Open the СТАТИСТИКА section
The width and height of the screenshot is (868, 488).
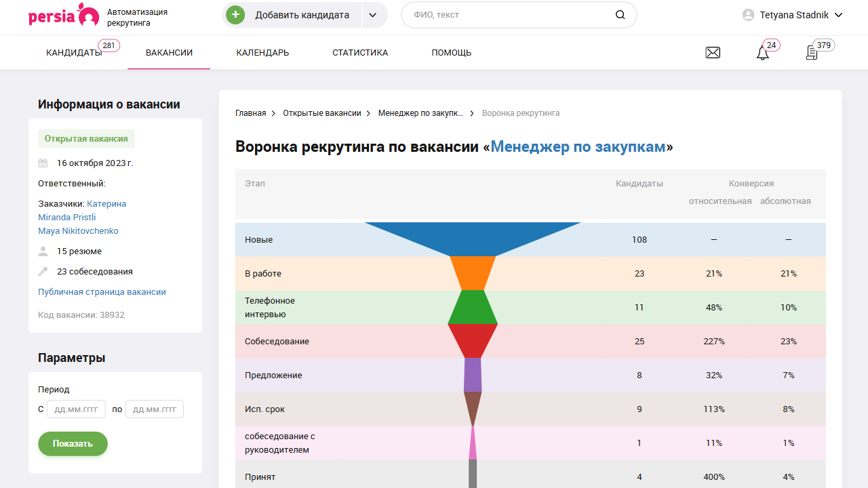tap(360, 52)
